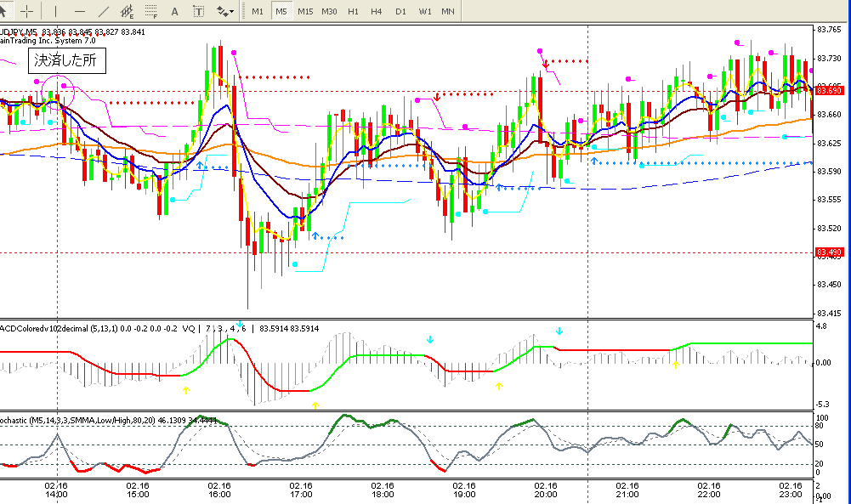The image size is (851, 504).
Task: Switch chart to MN timeframe
Action: [448, 11]
